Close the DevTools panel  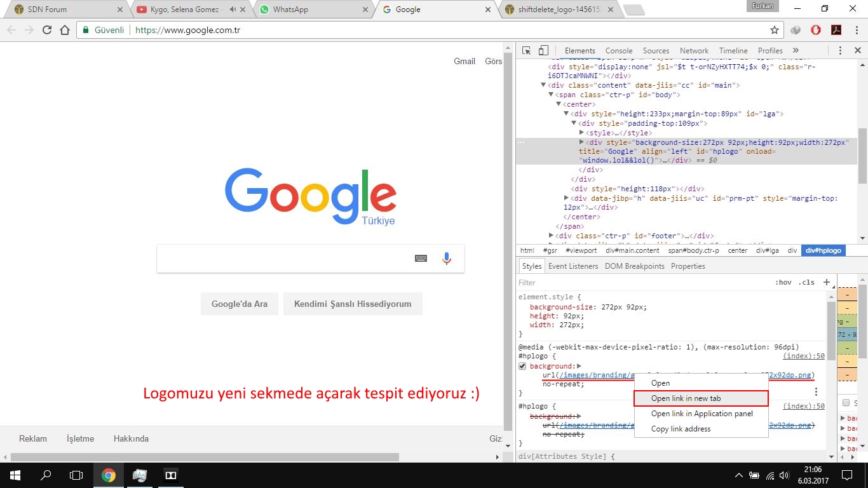click(x=858, y=51)
